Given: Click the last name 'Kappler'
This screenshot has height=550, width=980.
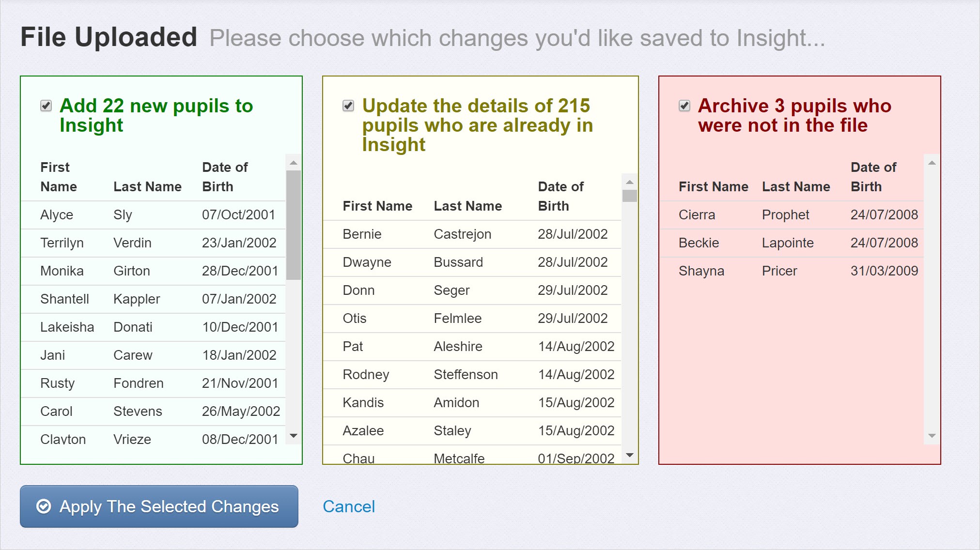Looking at the screenshot, I should click(x=137, y=299).
